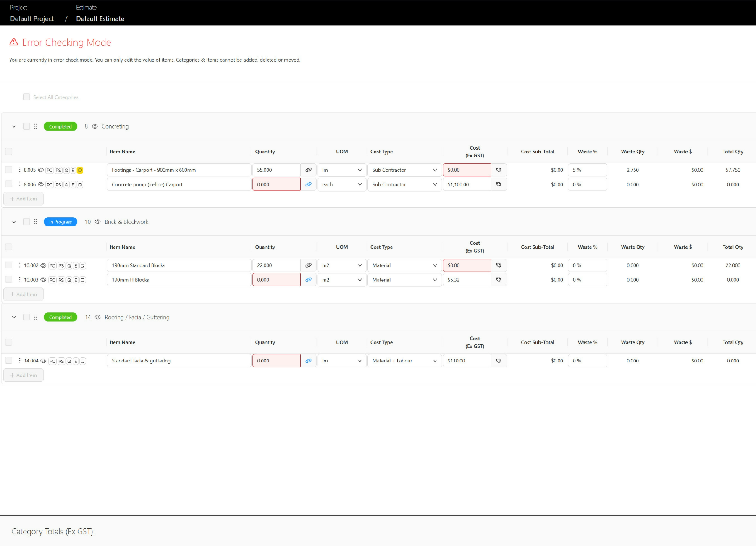
Task: Open the UOM dropdown showing 'each'
Action: 341,184
